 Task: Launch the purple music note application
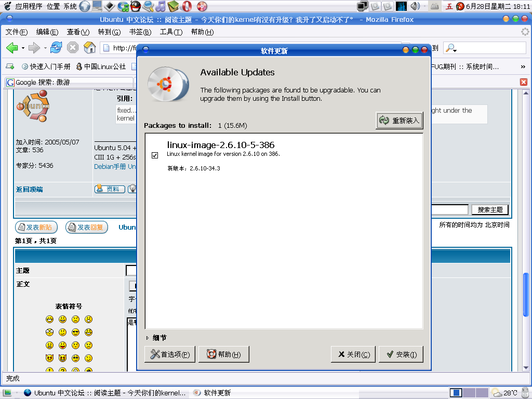(161, 6)
